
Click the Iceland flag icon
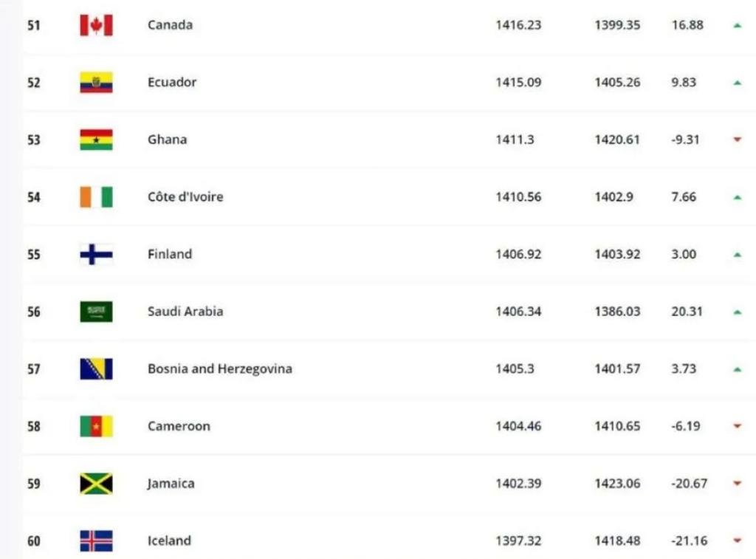click(96, 541)
